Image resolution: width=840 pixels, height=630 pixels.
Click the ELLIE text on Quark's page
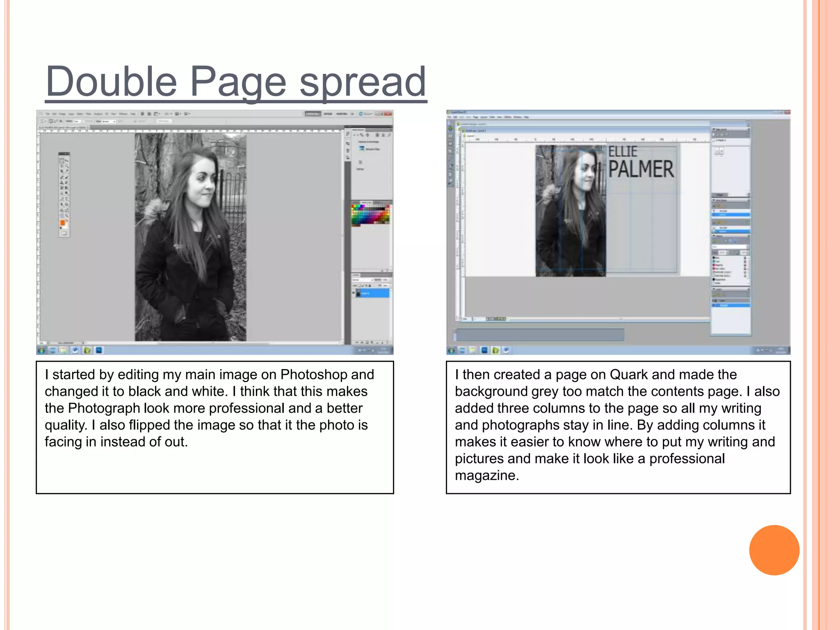point(623,151)
